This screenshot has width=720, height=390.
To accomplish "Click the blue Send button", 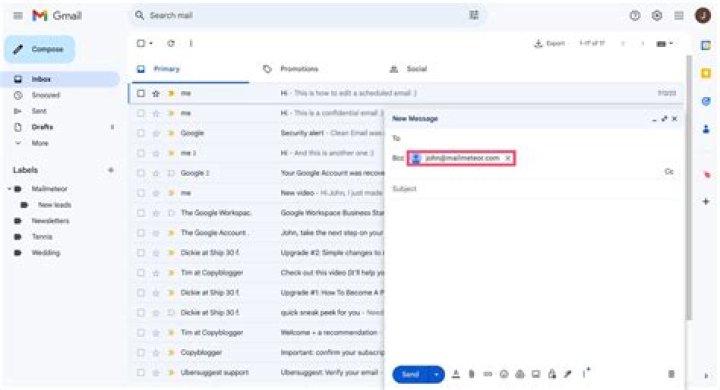I will point(411,374).
